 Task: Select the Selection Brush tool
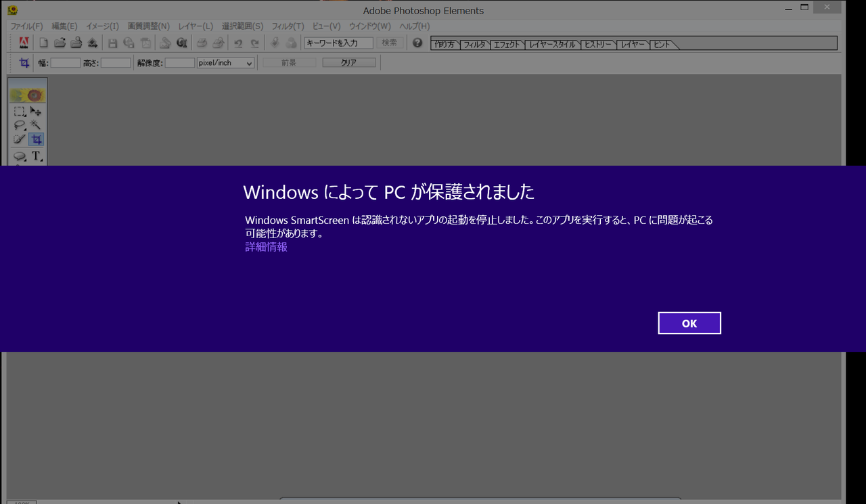click(20, 139)
